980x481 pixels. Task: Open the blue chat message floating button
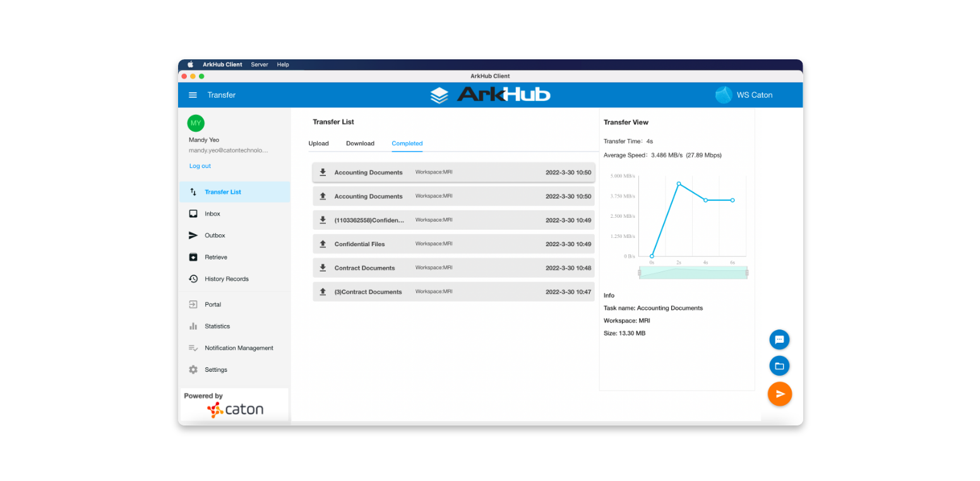(x=779, y=340)
